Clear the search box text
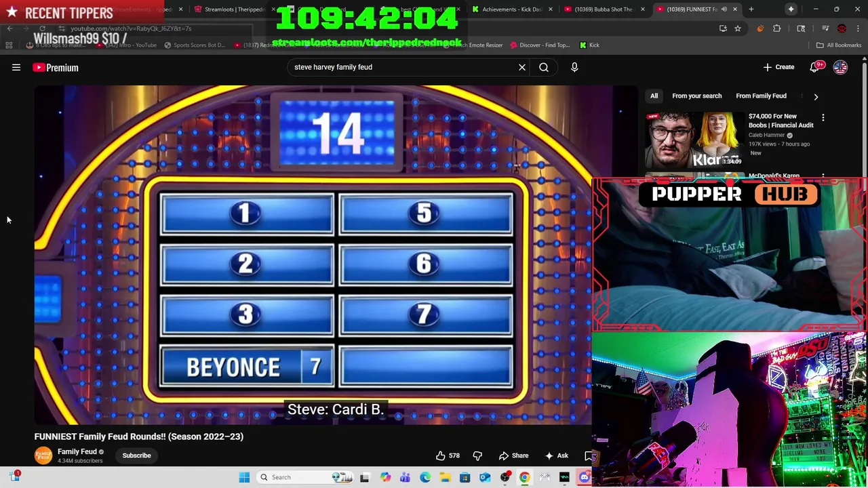 (522, 67)
